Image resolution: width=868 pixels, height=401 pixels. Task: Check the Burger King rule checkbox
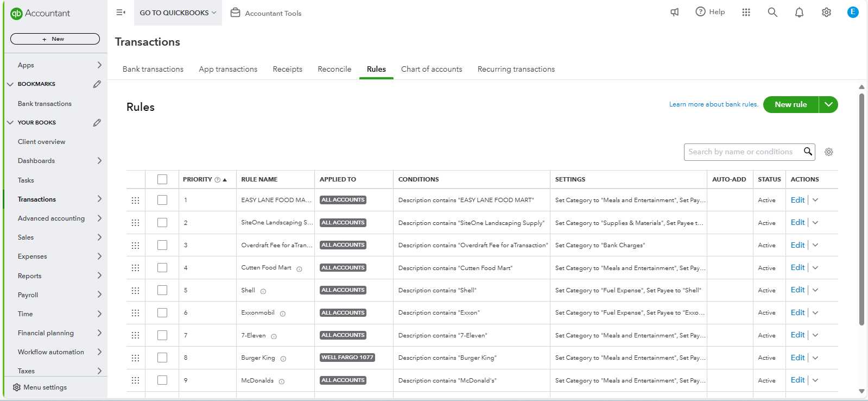pyautogui.click(x=162, y=358)
